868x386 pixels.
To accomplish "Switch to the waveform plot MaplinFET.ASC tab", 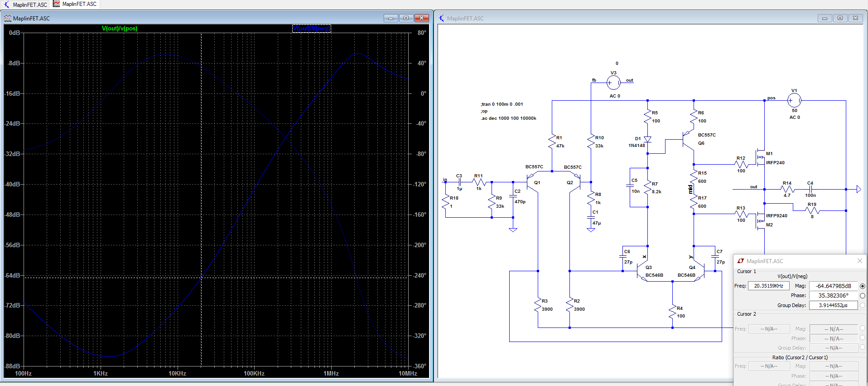I will point(75,4).
